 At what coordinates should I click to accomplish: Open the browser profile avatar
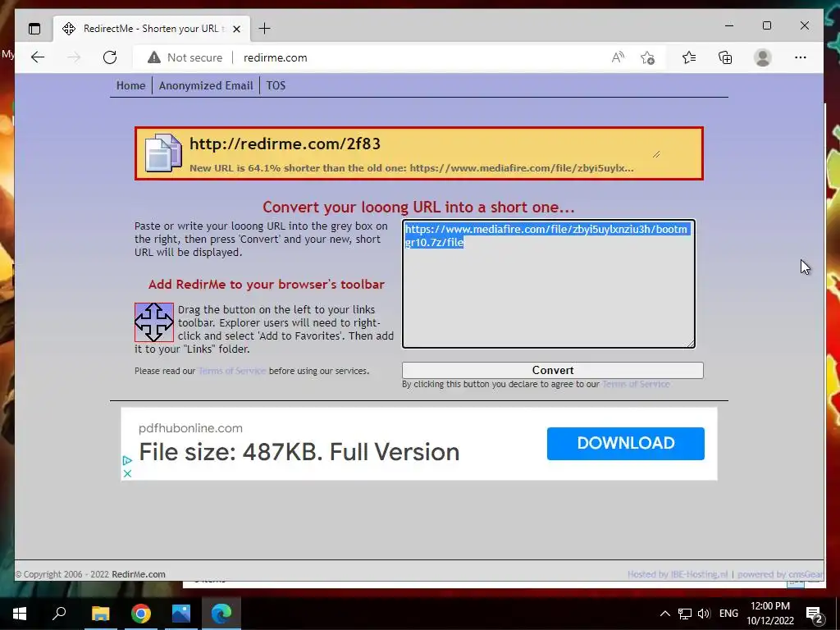click(x=762, y=57)
